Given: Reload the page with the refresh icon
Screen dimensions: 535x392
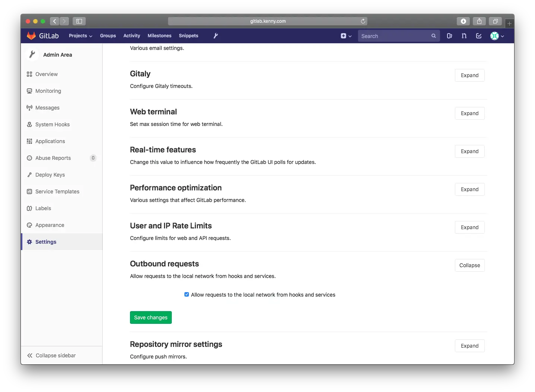Looking at the screenshot, I should point(363,21).
